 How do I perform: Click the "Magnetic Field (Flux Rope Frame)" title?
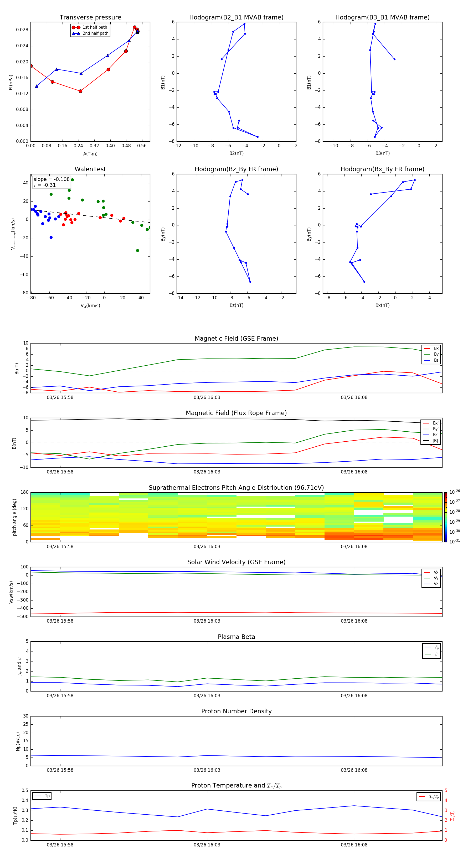click(x=236, y=413)
